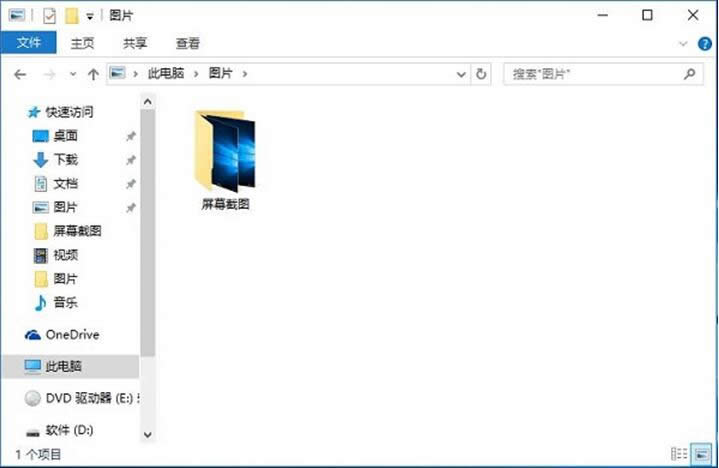The width and height of the screenshot is (719, 468).
Task: Click the search magnifier icon
Action: click(x=689, y=74)
